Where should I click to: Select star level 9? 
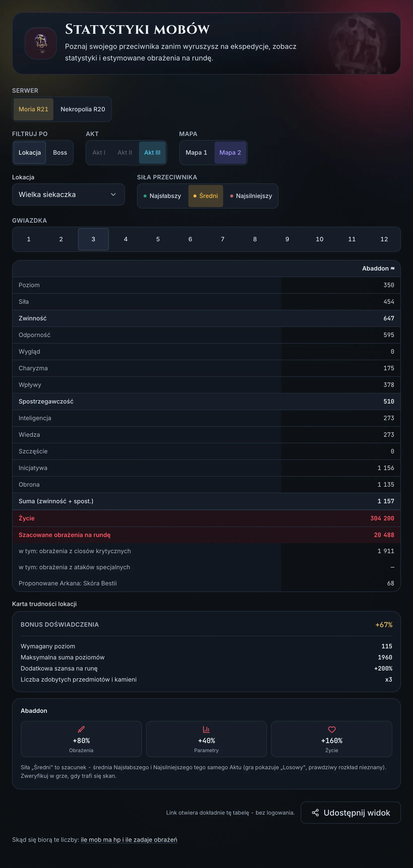[x=287, y=239]
